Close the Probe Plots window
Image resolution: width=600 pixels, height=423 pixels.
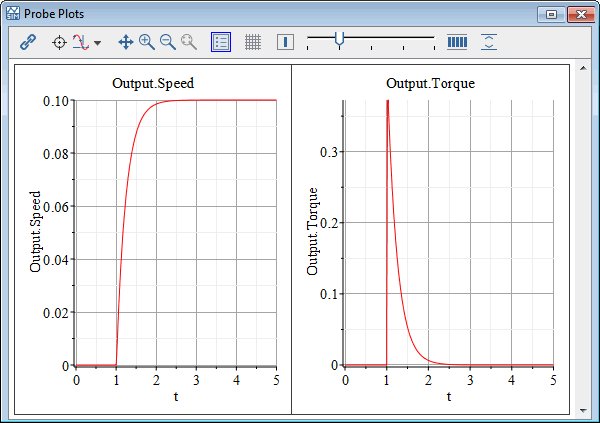[580, 14]
